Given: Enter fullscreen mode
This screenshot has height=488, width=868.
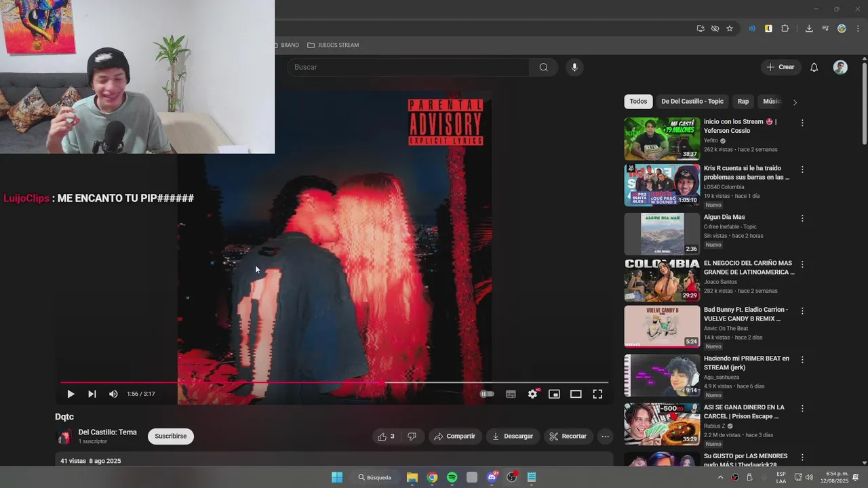Looking at the screenshot, I should [597, 394].
